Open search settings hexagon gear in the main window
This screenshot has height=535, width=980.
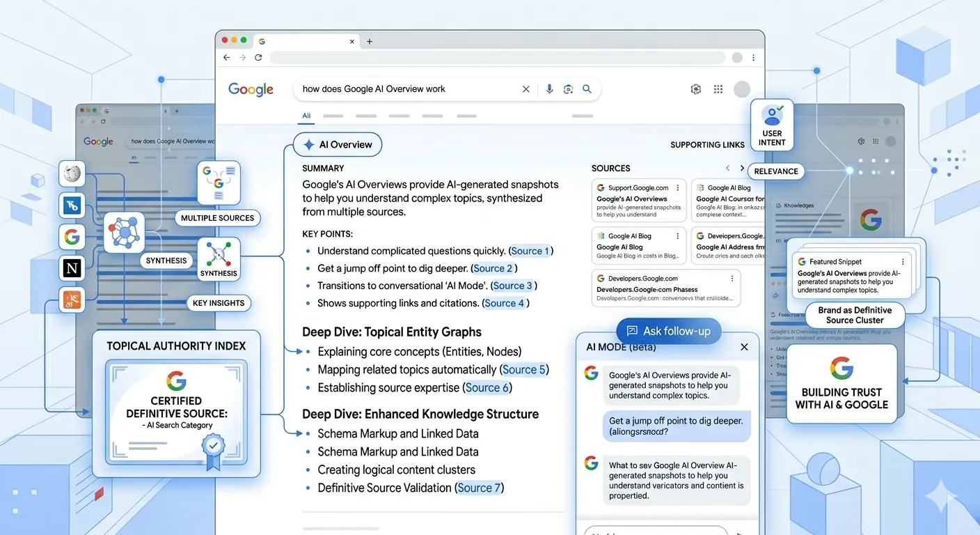695,89
